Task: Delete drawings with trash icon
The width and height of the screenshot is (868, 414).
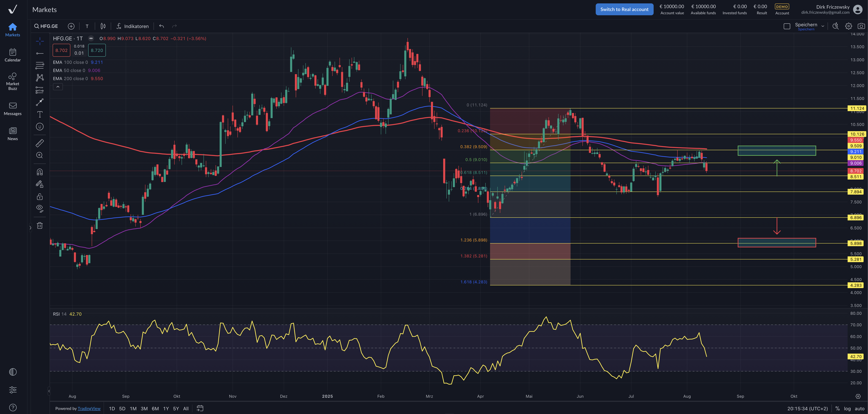Action: click(40, 225)
